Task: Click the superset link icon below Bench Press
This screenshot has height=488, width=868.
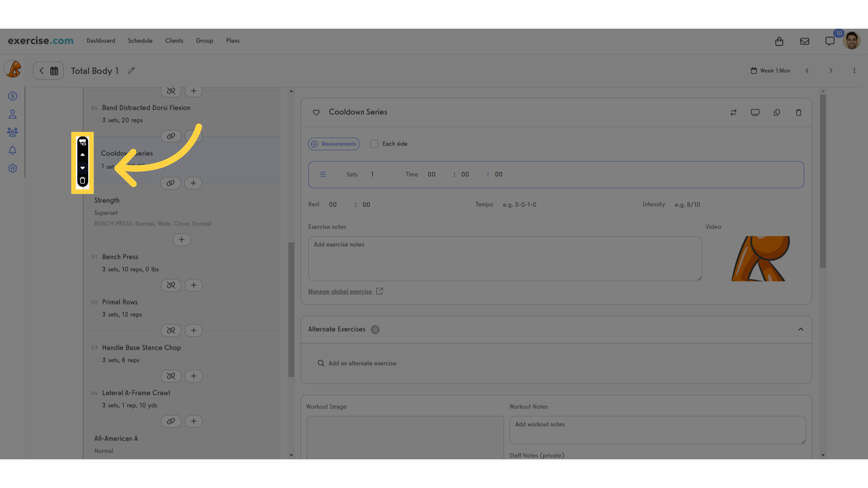Action: pyautogui.click(x=170, y=285)
